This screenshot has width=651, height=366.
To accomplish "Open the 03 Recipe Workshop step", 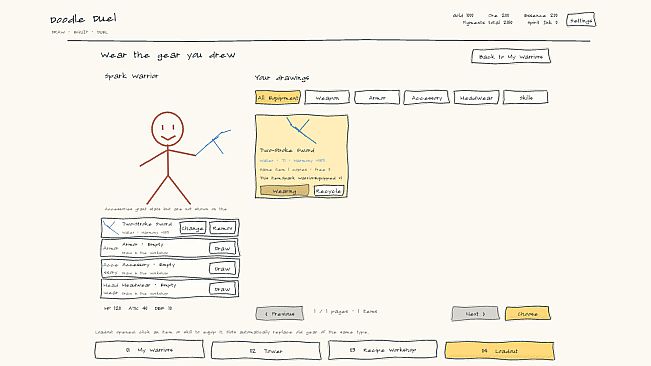I will pyautogui.click(x=383, y=350).
